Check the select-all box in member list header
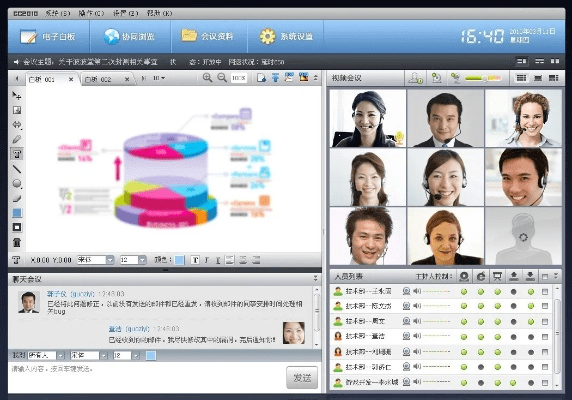This screenshot has height=400, width=572. coord(545,276)
